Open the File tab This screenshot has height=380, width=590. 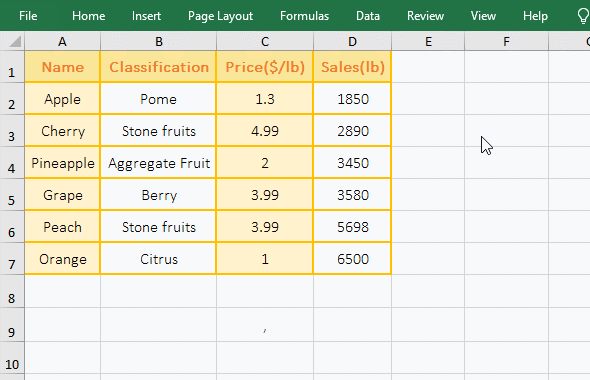28,16
